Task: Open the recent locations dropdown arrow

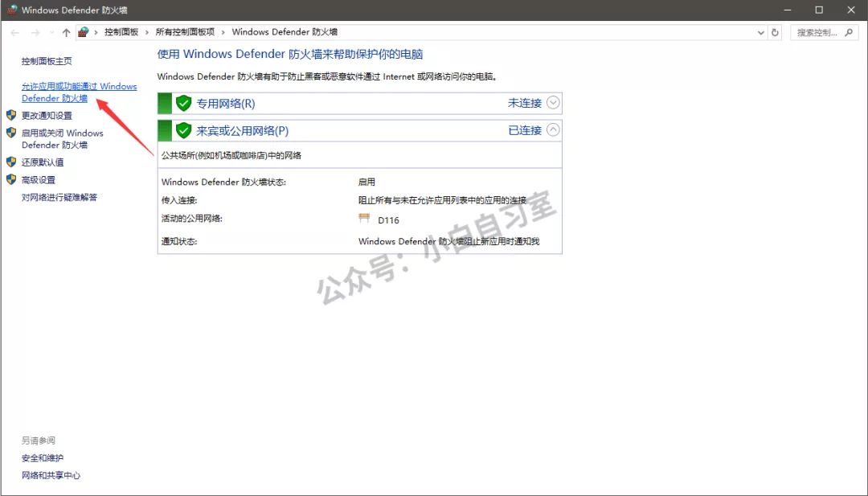Action: tap(52, 33)
